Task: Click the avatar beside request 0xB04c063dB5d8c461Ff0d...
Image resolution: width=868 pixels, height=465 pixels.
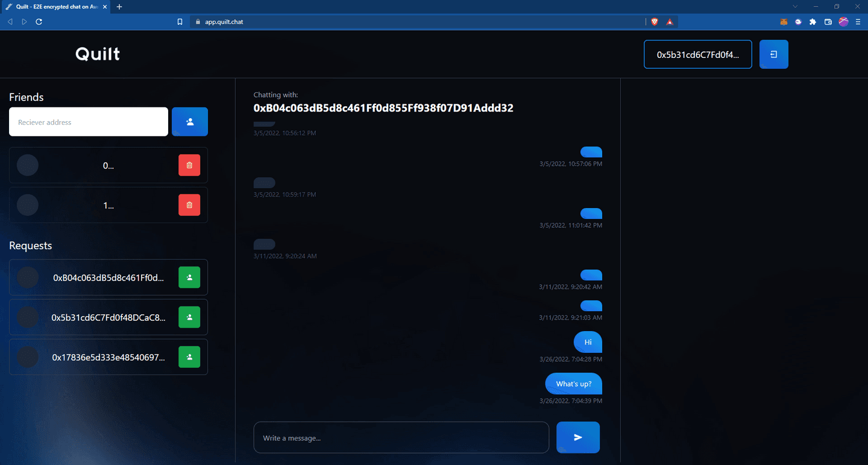Action: (28, 277)
